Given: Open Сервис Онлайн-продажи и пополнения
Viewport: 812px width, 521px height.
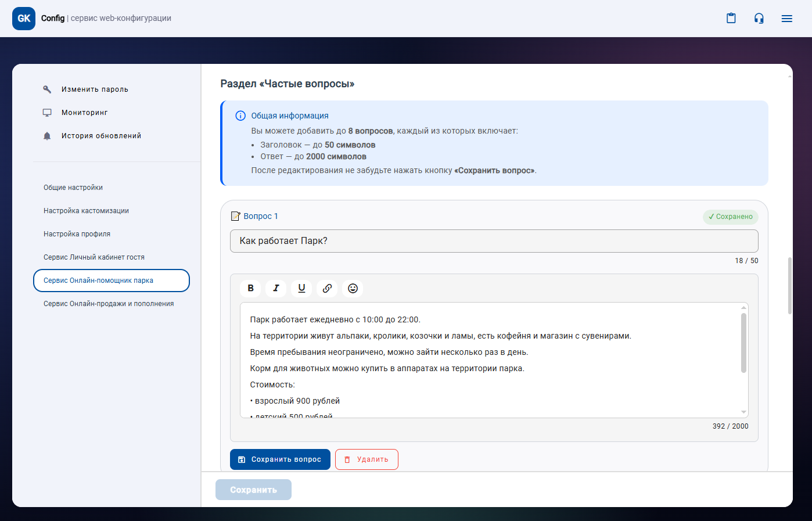Looking at the screenshot, I should tap(109, 304).
